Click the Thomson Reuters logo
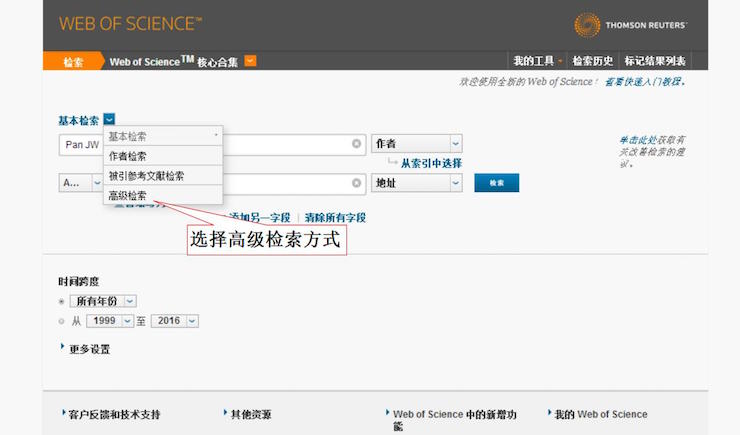This screenshot has height=435, width=740. [631, 25]
